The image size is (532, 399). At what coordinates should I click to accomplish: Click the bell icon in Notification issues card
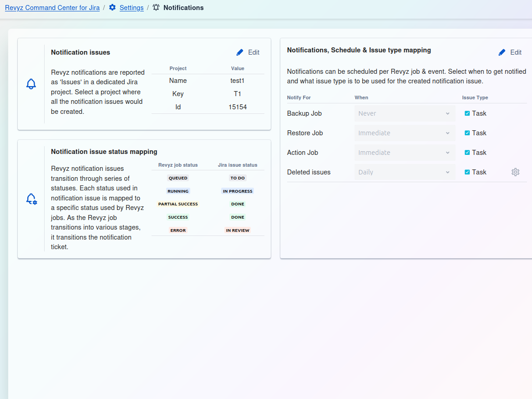tap(31, 84)
